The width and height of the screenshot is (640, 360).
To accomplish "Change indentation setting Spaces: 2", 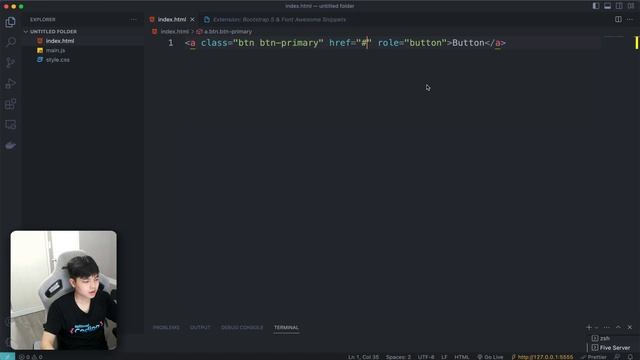I will pyautogui.click(x=398, y=357).
